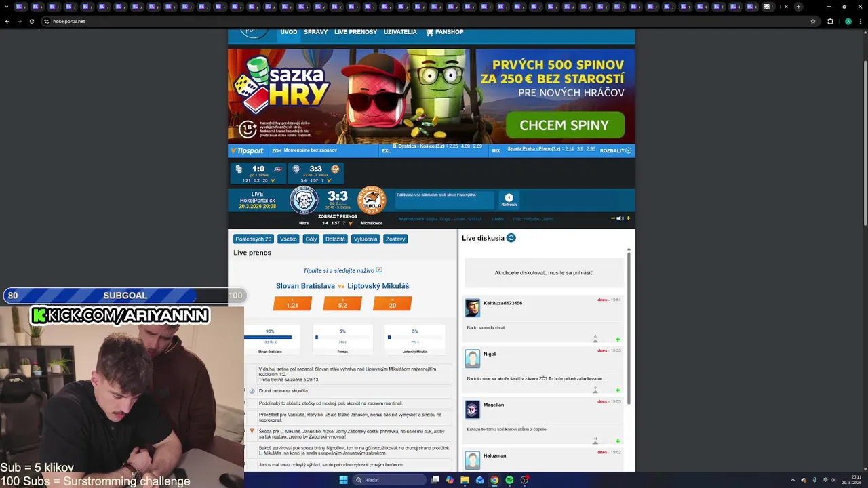Click the 'Druhá tretina sa skončila' feed row
Image resolution: width=868 pixels, height=488 pixels.
pyautogui.click(x=349, y=391)
